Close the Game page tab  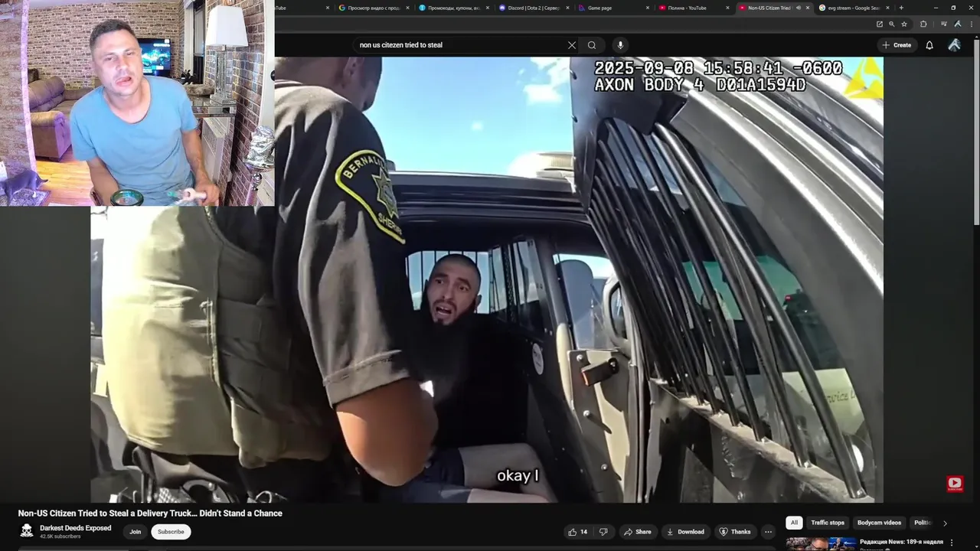[647, 8]
